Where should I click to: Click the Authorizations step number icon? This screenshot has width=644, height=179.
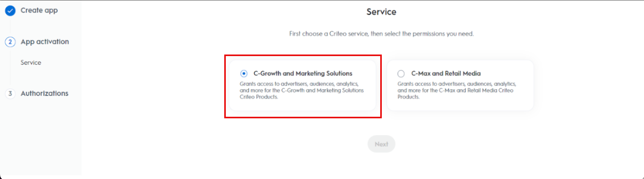tap(11, 93)
